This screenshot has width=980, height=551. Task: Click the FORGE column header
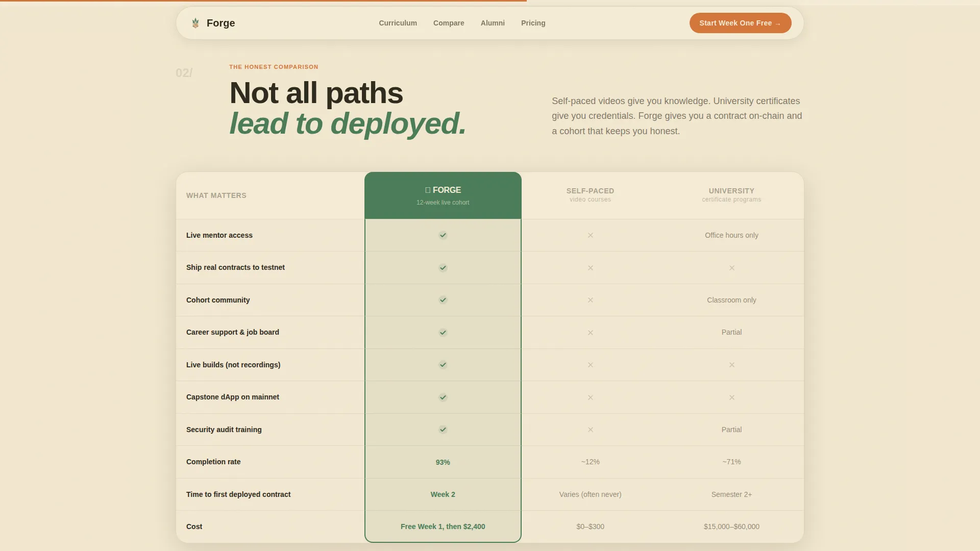pyautogui.click(x=443, y=195)
